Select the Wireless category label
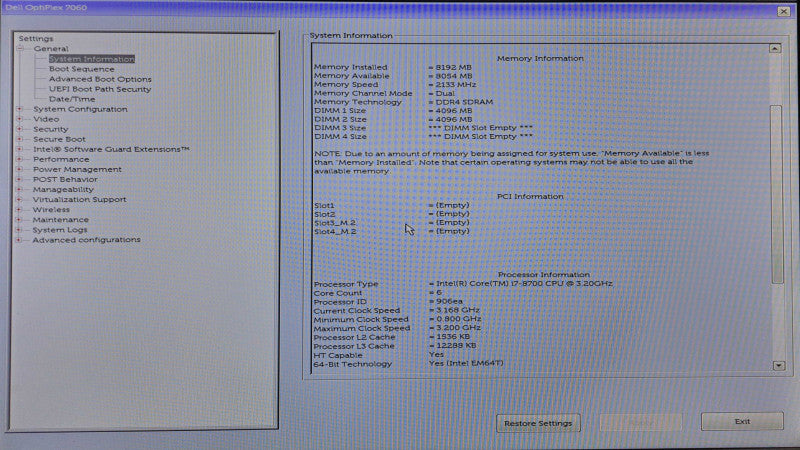The image size is (800, 450). pos(51,210)
